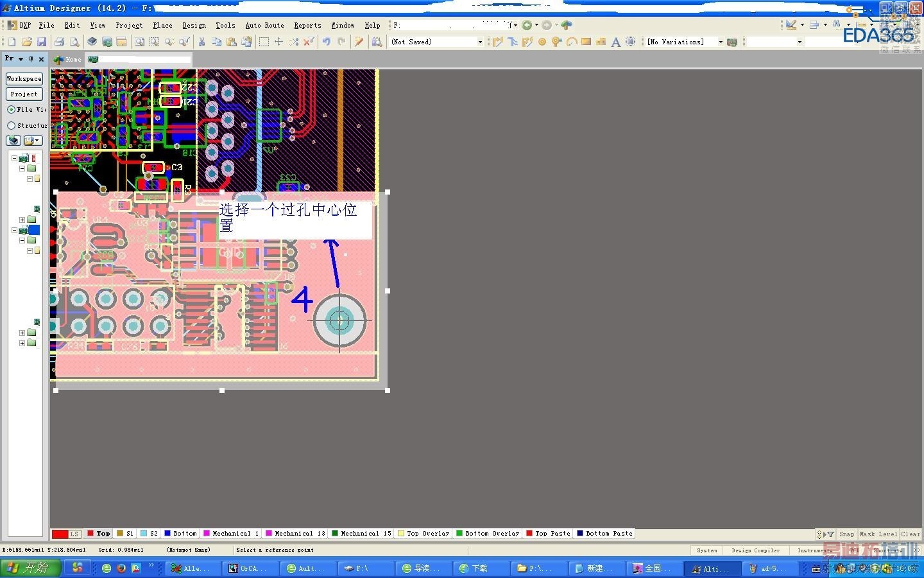This screenshot has width=924, height=578.
Task: Collapse the first project tree node
Action: (14, 158)
